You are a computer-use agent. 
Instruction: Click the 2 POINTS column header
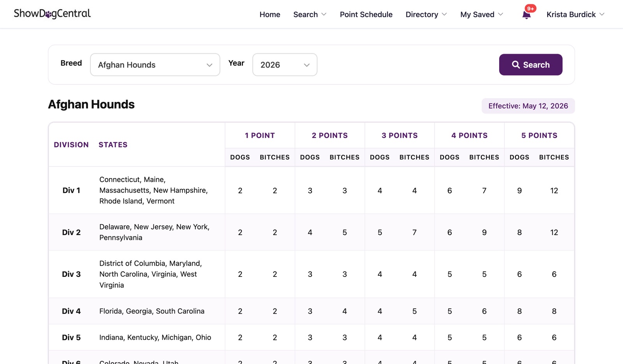pos(330,135)
